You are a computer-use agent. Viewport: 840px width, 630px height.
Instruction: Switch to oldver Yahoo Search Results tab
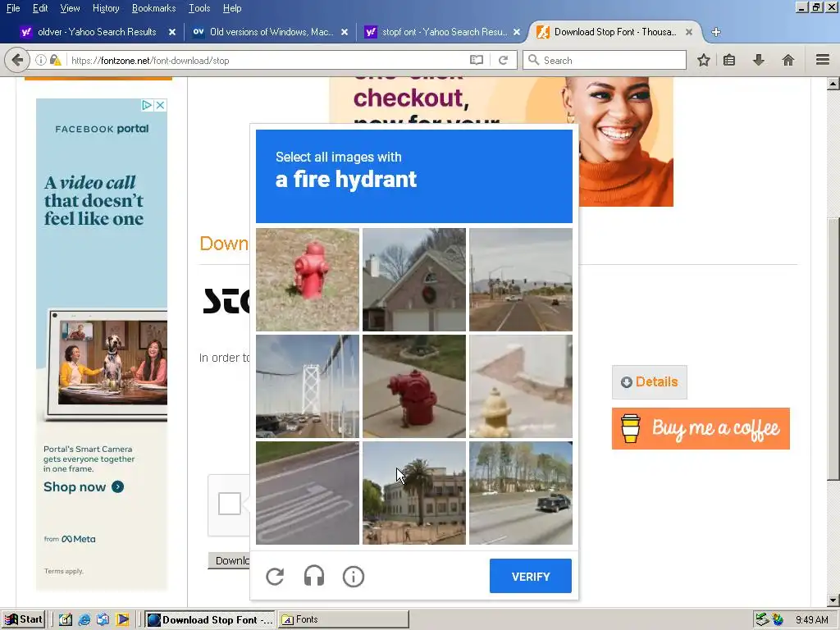coord(97,32)
